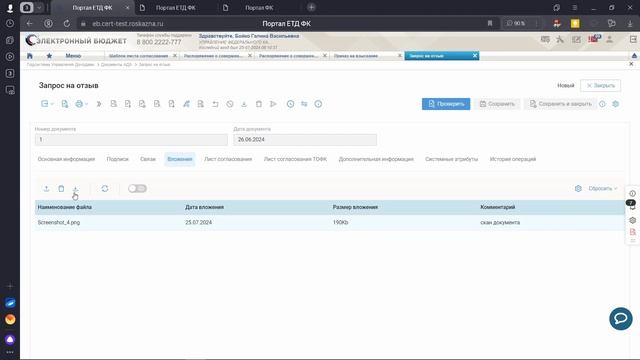
Task: Sort by Наименование файла column header
Action: [64, 207]
